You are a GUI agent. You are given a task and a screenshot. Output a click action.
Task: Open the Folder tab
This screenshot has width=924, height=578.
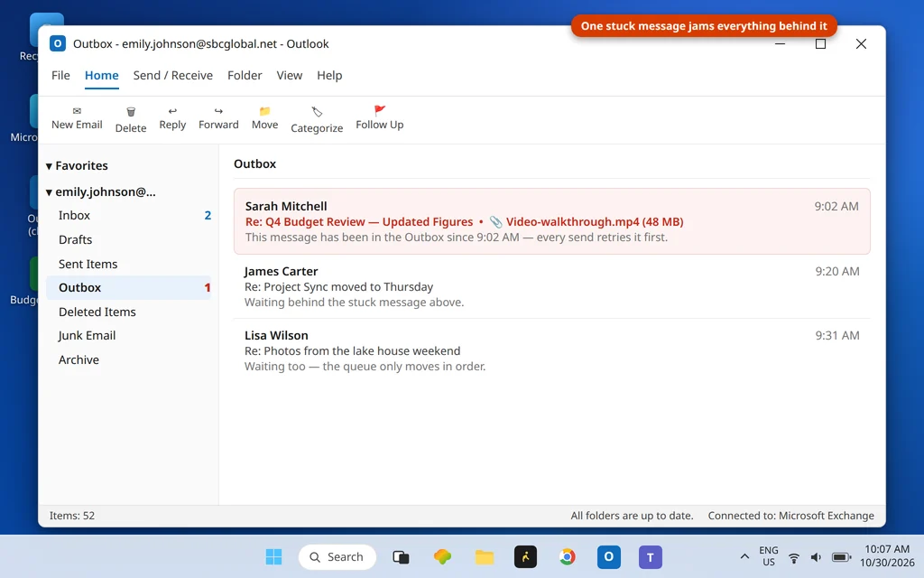point(245,76)
